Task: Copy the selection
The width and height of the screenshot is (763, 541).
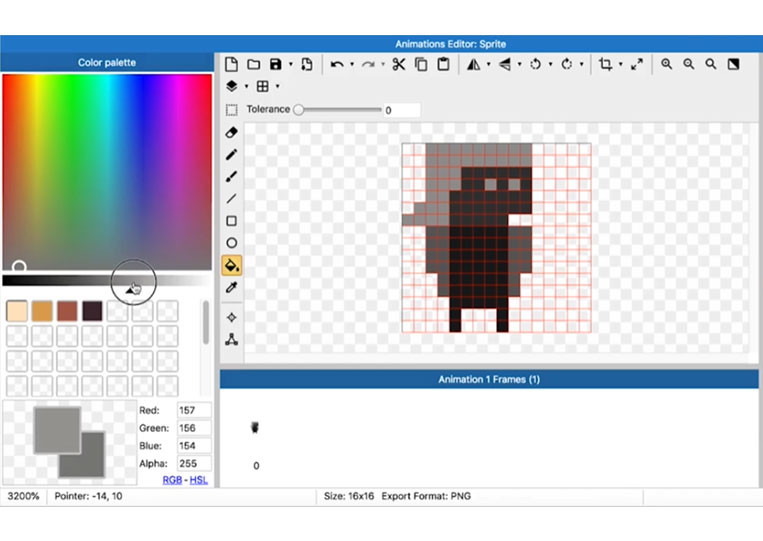Action: (x=421, y=64)
